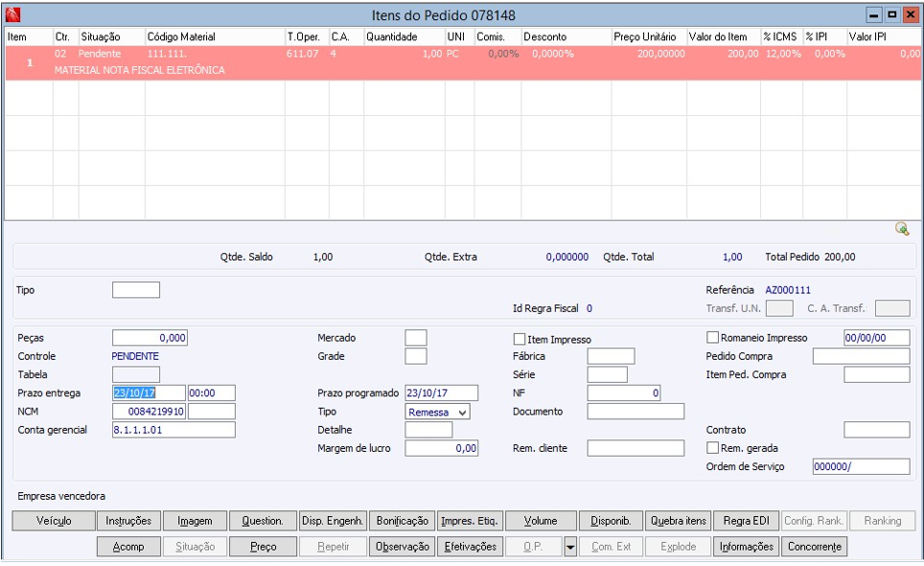Viewport: 924px width, 566px height.
Task: Click the Concorrente button
Action: point(815,547)
